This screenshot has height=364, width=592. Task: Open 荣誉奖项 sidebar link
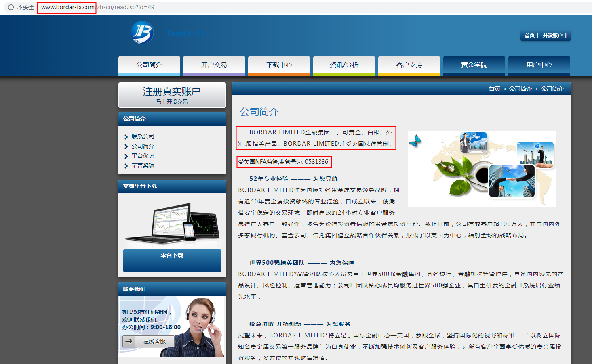(x=143, y=165)
